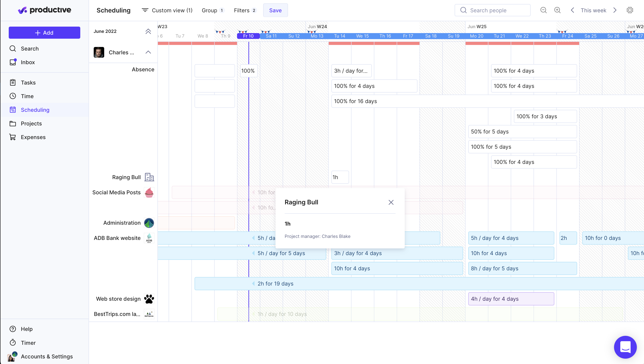Click the zoom out magnifier icon

544,10
